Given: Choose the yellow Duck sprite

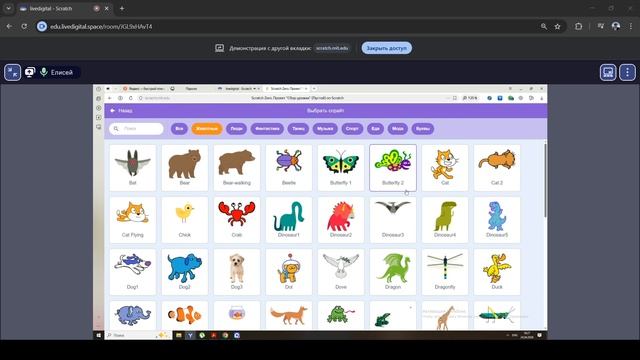Looking at the screenshot, I should coord(497,272).
